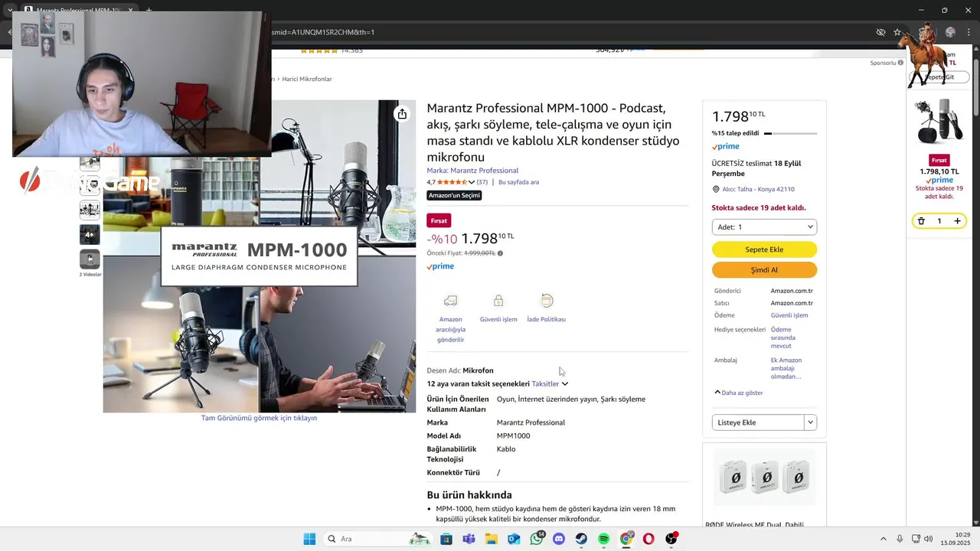Click Tam Görünümü görmek için tıklayın
Viewport: 980px width, 551px height.
click(259, 418)
